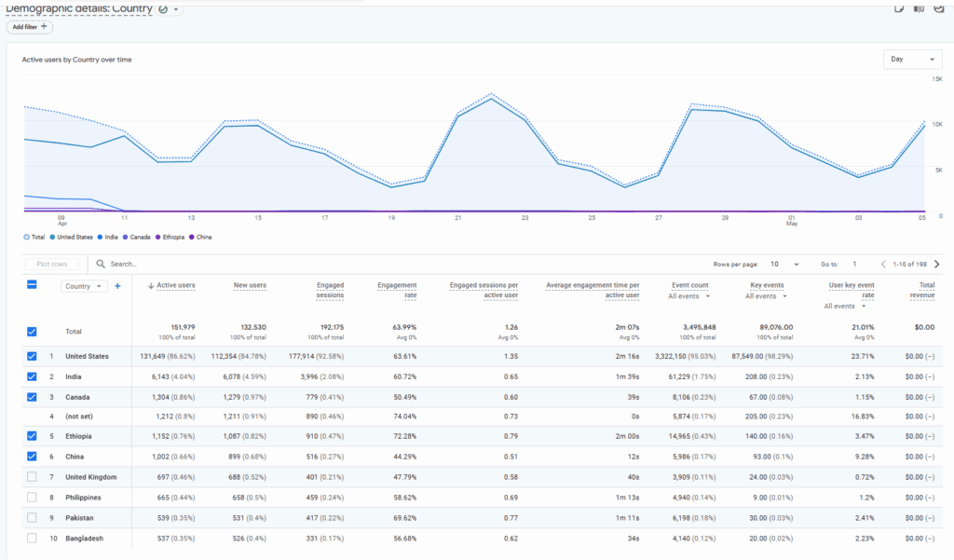Open the Day granularity dropdown
This screenshot has width=954, height=560.
[x=912, y=59]
